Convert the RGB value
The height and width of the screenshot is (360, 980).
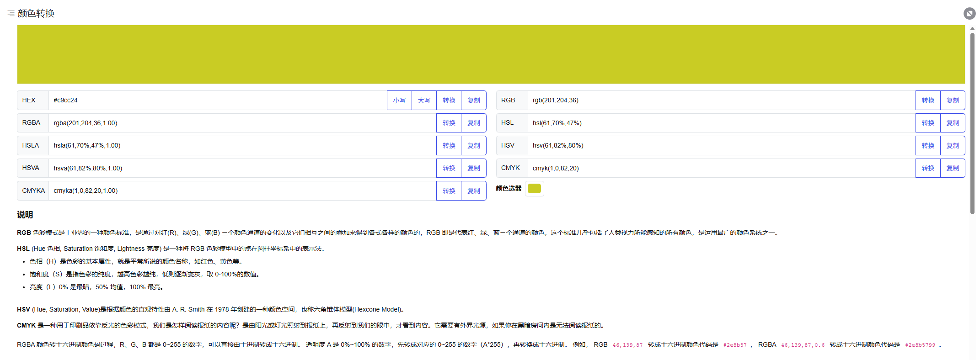pyautogui.click(x=928, y=101)
